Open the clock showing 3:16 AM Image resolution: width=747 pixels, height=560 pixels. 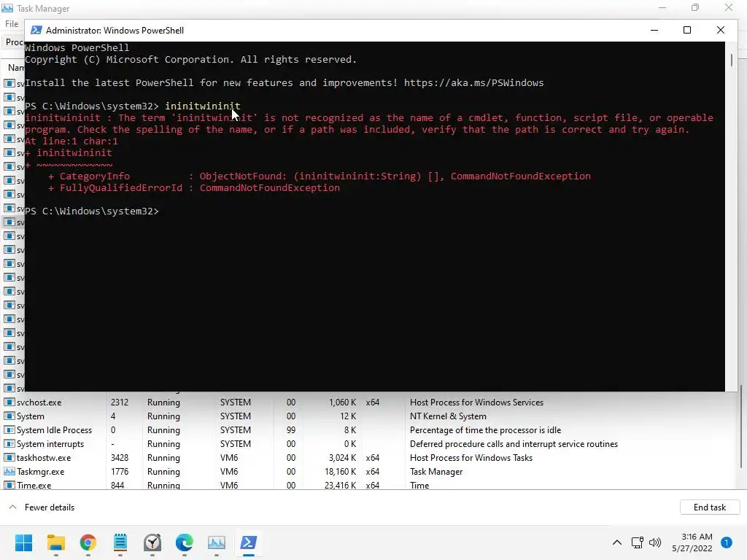point(692,542)
